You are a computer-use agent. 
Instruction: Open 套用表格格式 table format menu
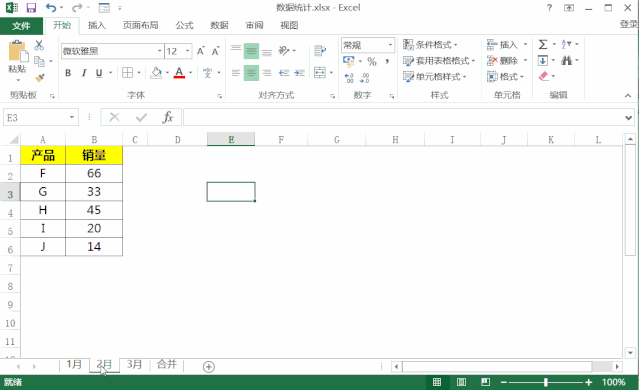point(439,61)
